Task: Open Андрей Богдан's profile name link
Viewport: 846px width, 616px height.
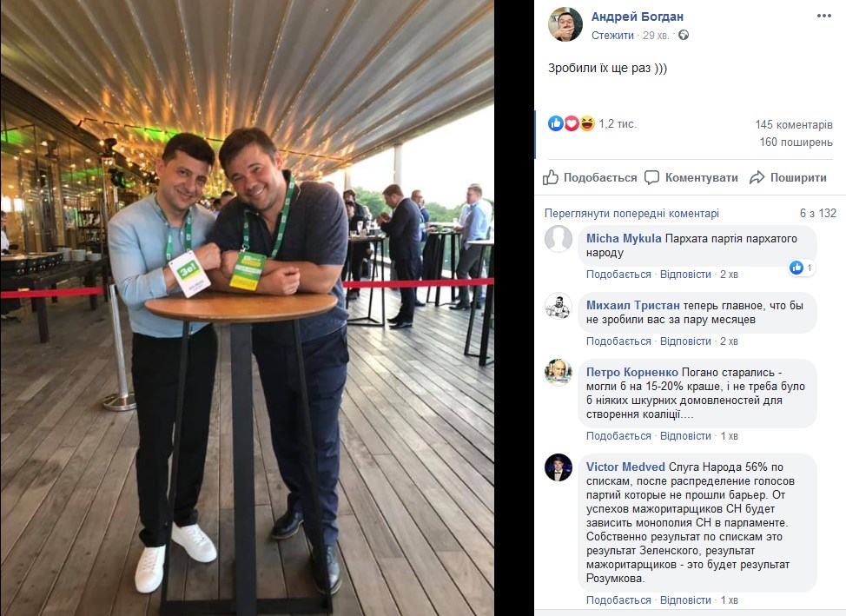Action: [x=638, y=17]
